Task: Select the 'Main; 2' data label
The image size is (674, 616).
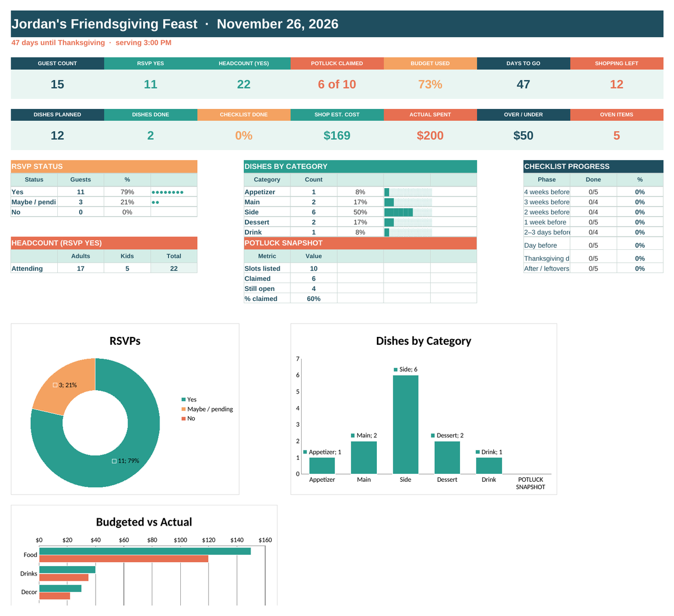Action: (x=364, y=436)
